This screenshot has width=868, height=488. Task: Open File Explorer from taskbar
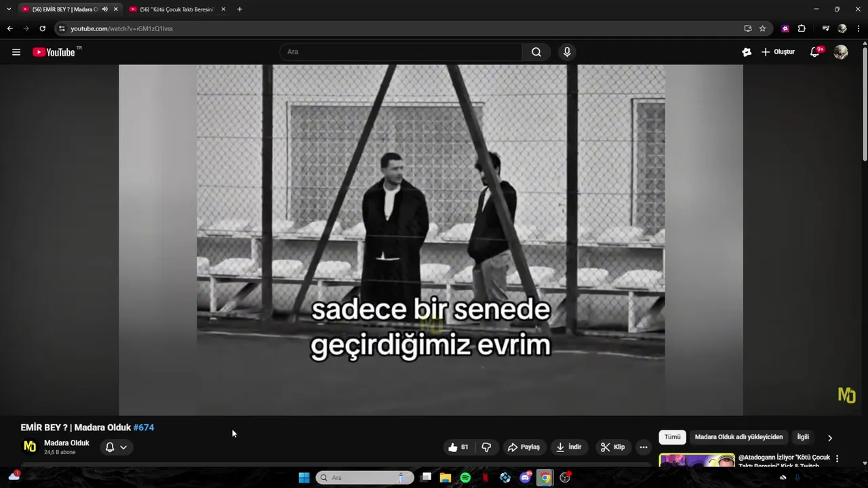click(446, 478)
